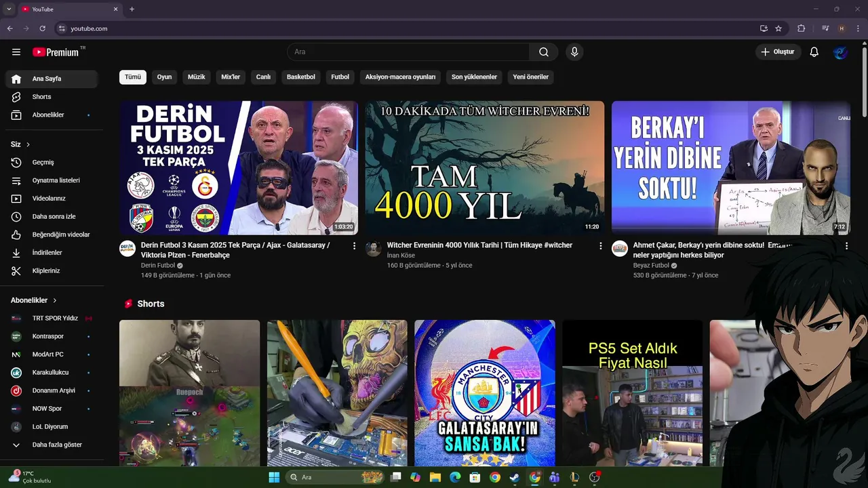Open Chrome extensions puzzle icon

click(x=802, y=28)
